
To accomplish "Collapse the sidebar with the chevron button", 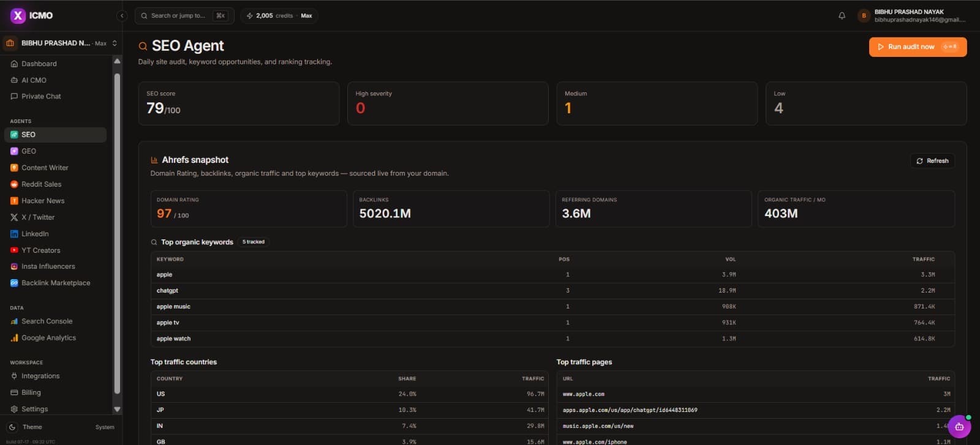I will 122,16.
